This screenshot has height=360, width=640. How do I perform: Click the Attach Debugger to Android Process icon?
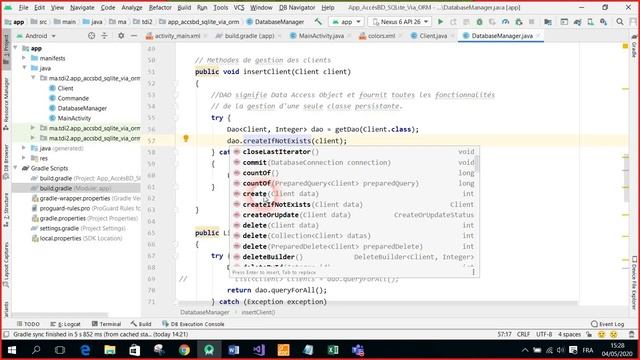point(519,22)
